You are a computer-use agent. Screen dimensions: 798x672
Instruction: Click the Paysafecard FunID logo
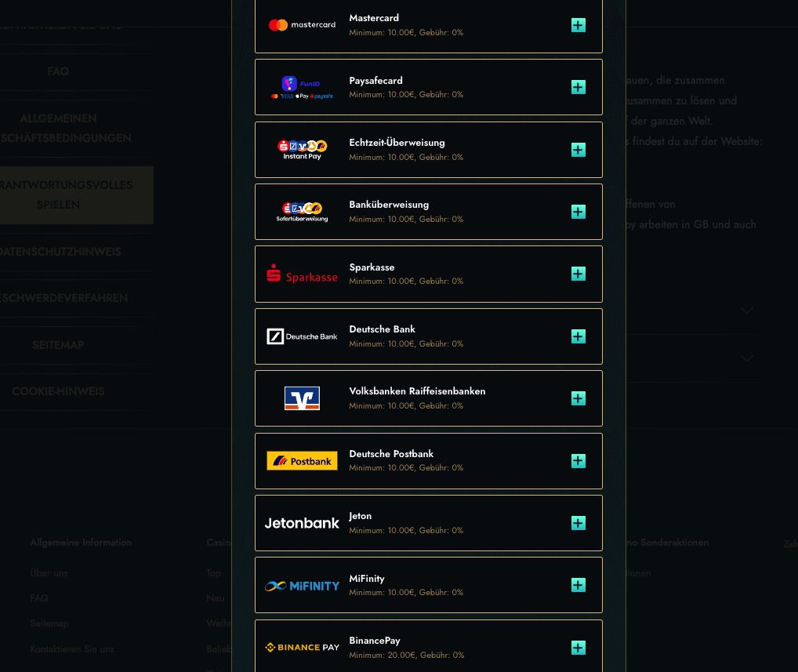[x=302, y=87]
